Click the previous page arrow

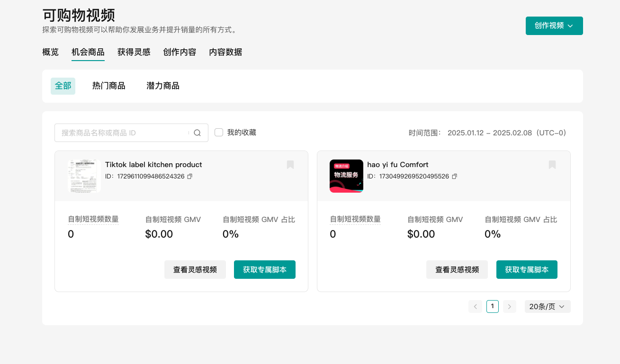[475, 306]
